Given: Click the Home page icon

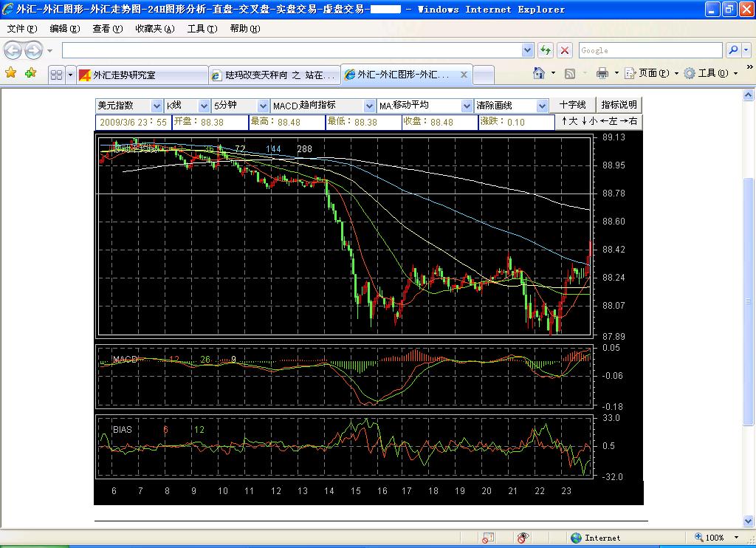Looking at the screenshot, I should (x=538, y=73).
